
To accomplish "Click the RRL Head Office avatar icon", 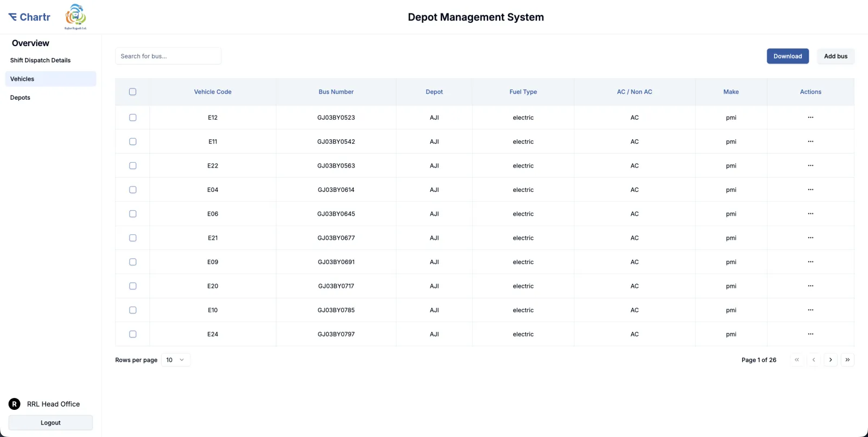I will tap(15, 404).
